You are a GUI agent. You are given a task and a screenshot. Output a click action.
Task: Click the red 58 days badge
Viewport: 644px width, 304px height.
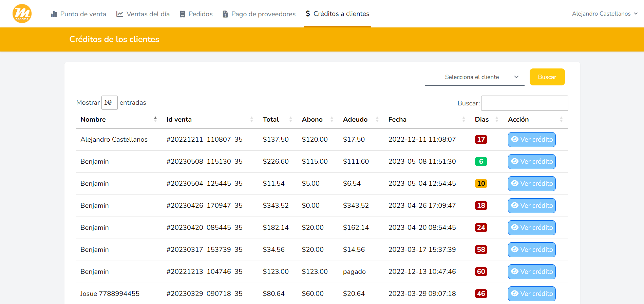[x=481, y=249]
